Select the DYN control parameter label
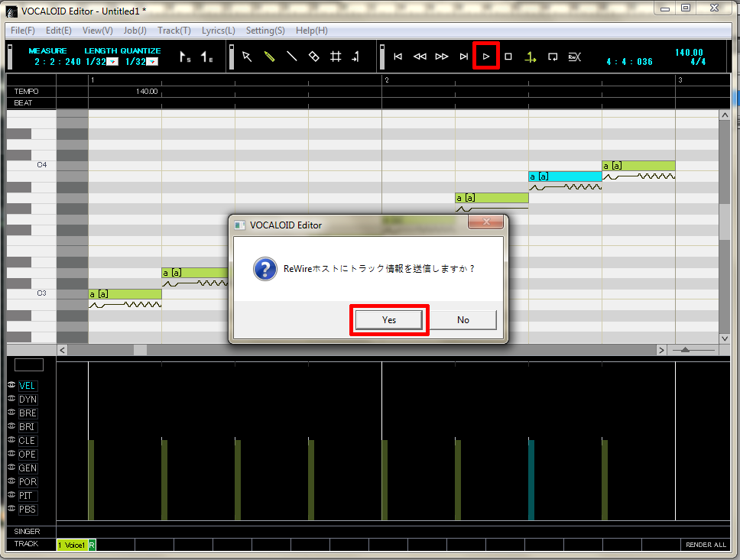 coord(28,399)
